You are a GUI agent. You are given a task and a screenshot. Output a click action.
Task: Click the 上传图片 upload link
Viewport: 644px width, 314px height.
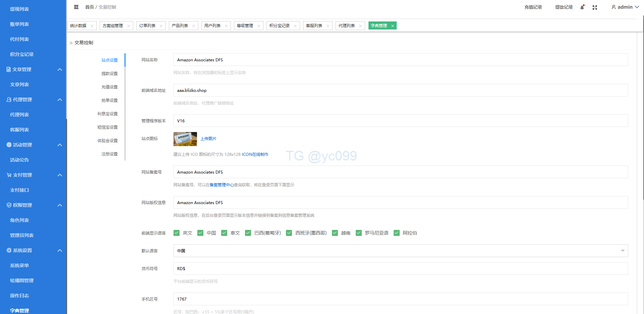(x=208, y=139)
